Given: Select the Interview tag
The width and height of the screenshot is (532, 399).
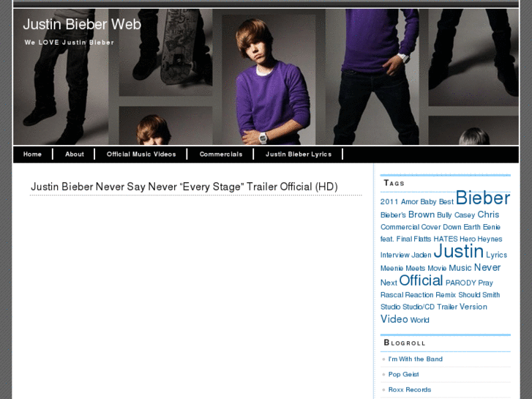Looking at the screenshot, I should (x=395, y=255).
